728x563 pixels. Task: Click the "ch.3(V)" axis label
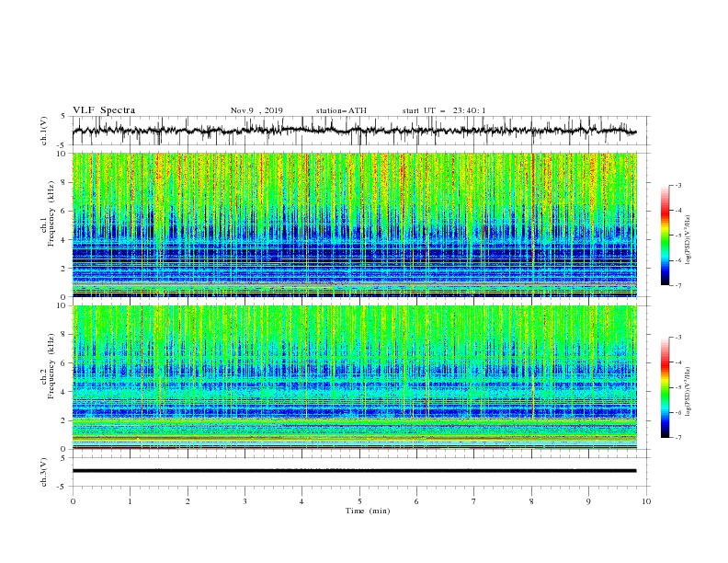[x=44, y=472]
